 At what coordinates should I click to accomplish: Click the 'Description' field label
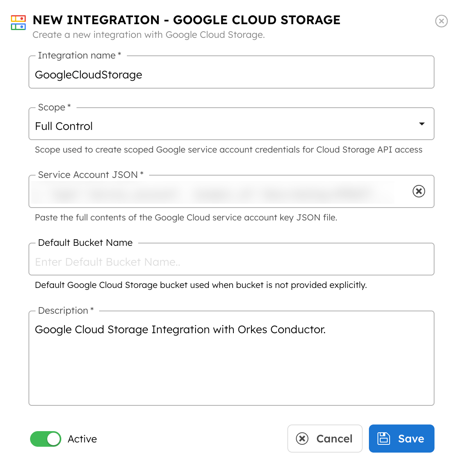66,311
